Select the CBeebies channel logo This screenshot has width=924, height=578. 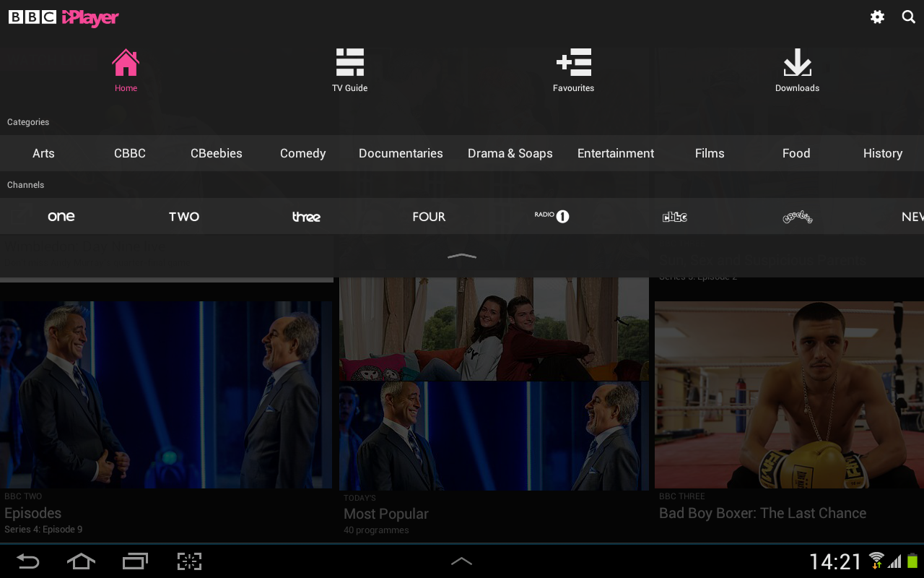pyautogui.click(x=798, y=217)
